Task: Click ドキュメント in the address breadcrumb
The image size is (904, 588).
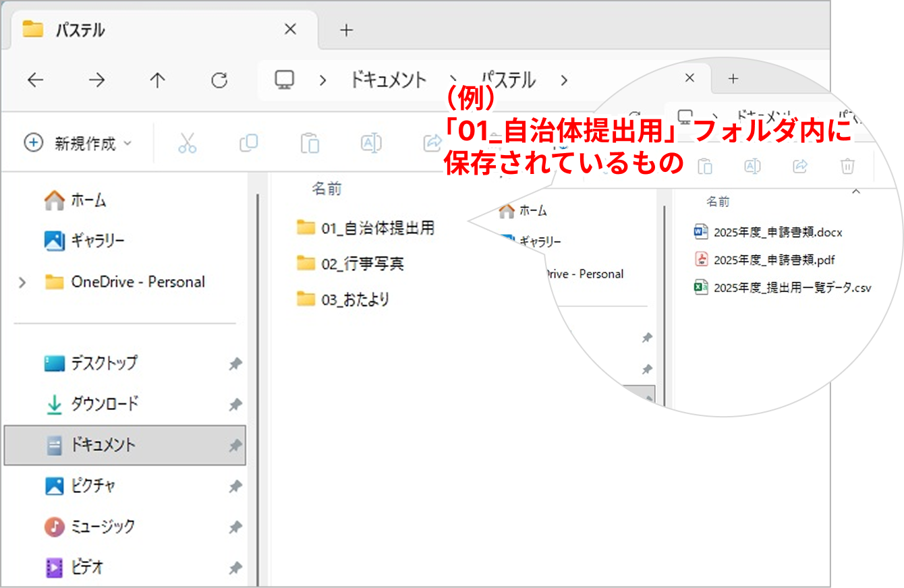Action: (388, 81)
